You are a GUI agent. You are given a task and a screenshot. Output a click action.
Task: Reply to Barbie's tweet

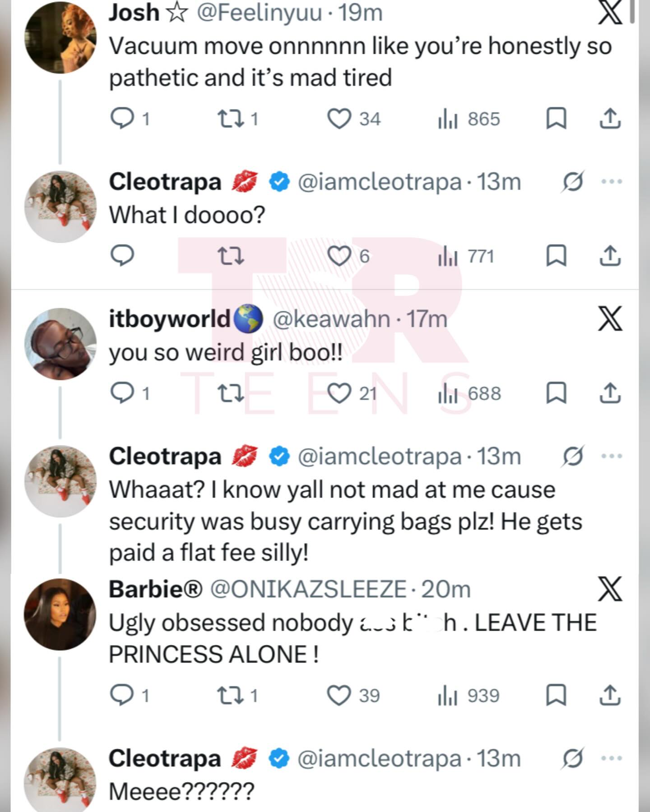click(x=122, y=696)
